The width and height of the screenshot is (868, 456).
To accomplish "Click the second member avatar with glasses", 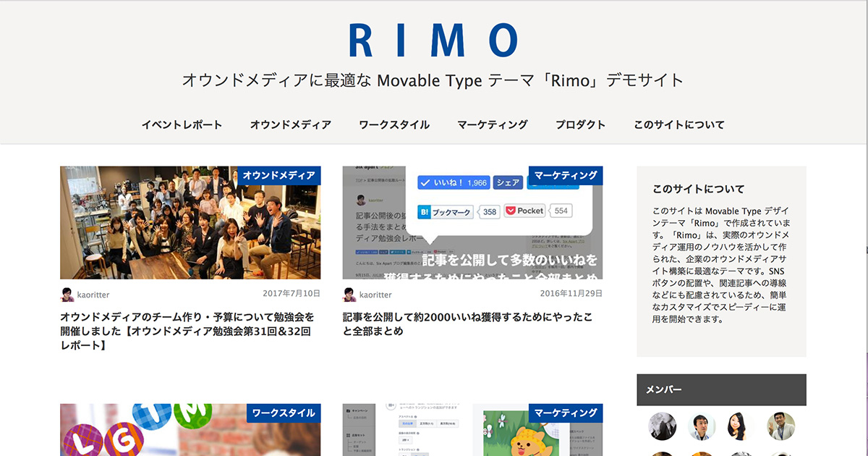I will [x=702, y=427].
